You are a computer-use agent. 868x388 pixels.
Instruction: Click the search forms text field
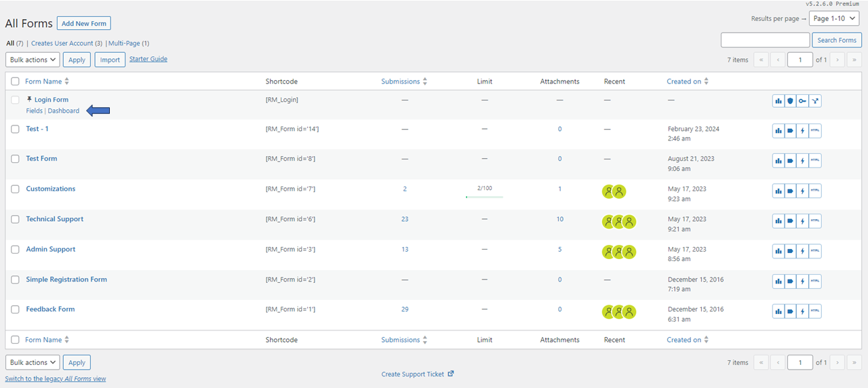click(x=765, y=40)
